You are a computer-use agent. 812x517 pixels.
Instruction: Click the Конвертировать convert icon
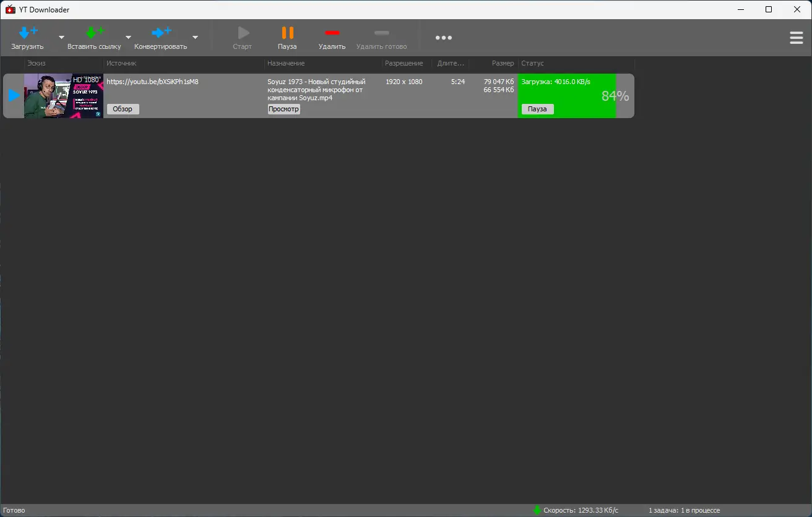162,32
